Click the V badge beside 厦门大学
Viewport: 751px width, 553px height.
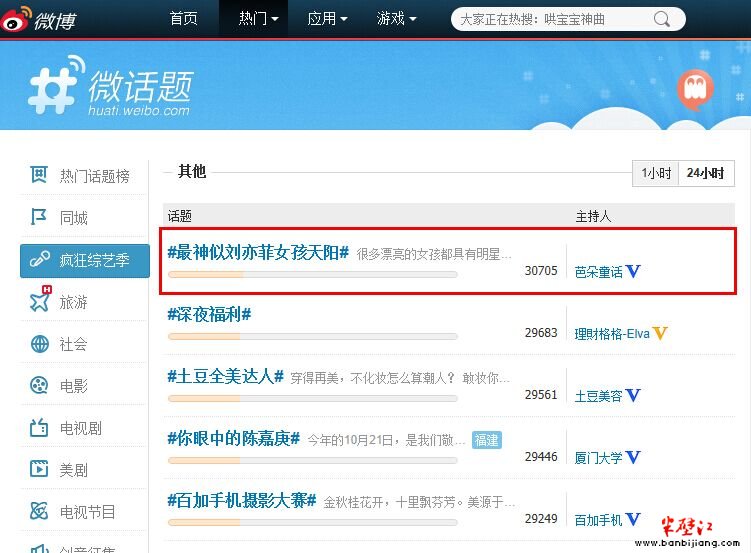(x=633, y=457)
